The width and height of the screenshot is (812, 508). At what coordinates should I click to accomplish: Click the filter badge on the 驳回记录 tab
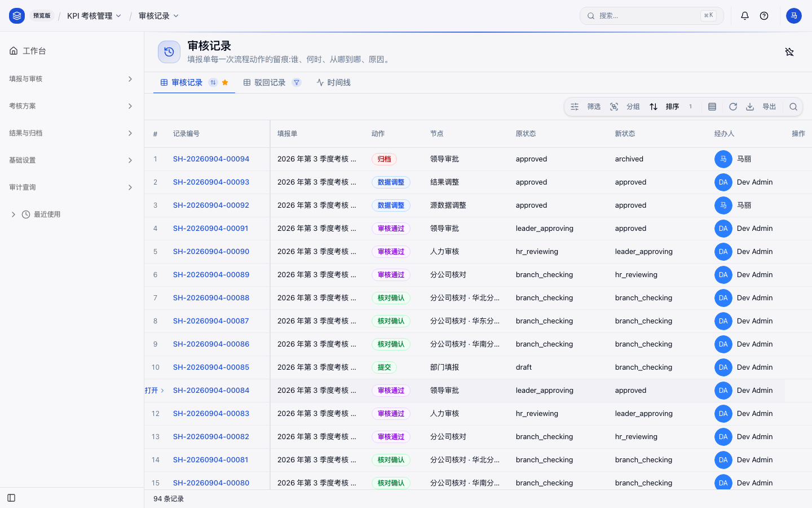(x=297, y=82)
